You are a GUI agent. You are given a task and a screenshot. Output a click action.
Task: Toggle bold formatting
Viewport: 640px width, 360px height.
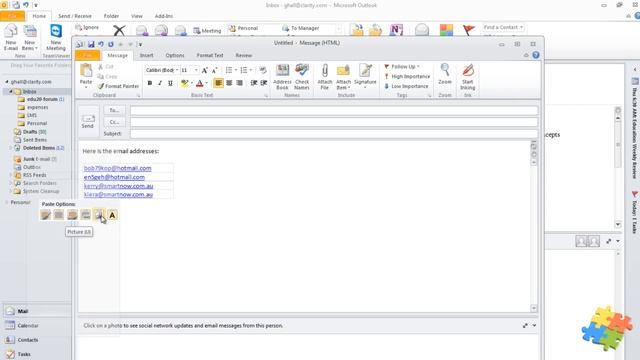tap(150, 83)
